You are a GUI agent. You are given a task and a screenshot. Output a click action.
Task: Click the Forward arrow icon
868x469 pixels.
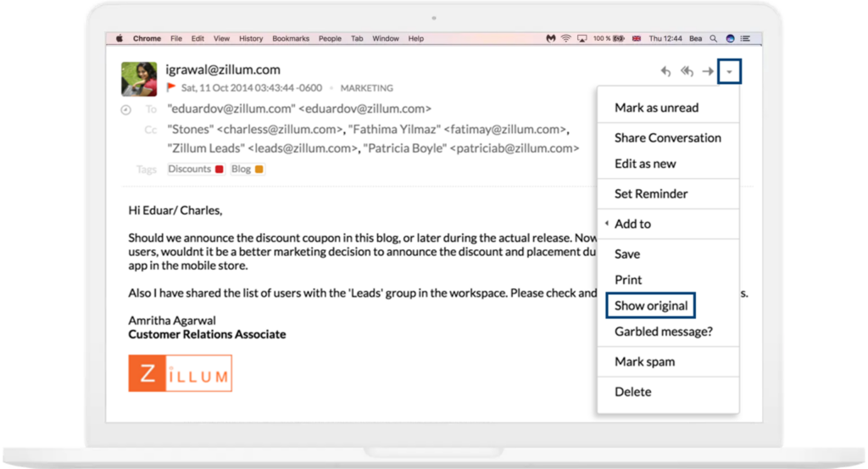pos(708,71)
